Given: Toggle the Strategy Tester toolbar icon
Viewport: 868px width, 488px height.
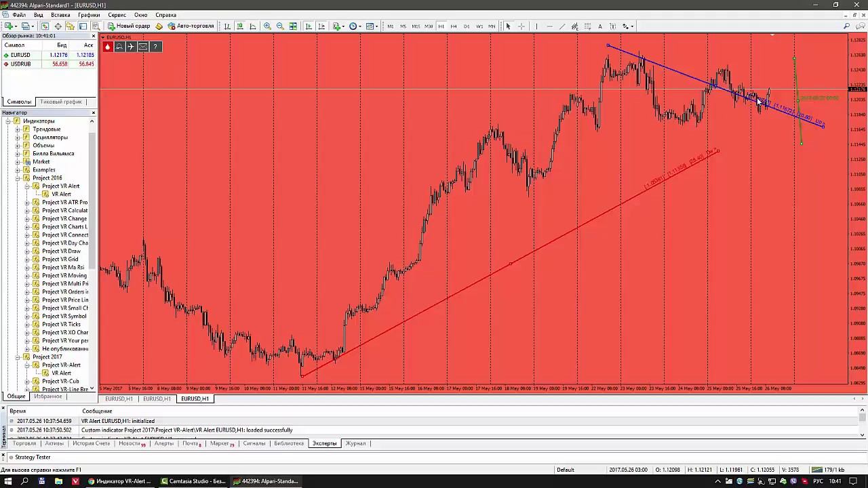Looking at the screenshot, I should pos(96,26).
